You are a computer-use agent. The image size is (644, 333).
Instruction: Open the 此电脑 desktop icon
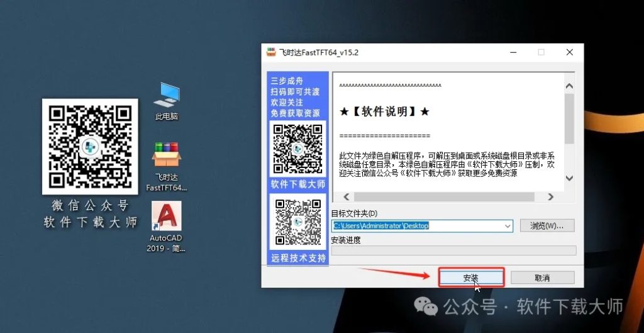click(166, 101)
